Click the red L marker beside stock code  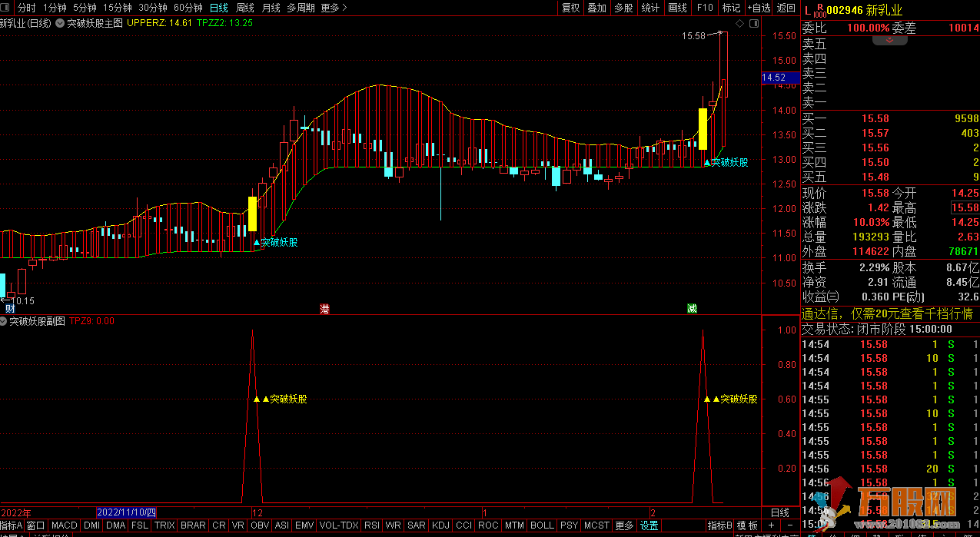click(x=806, y=10)
